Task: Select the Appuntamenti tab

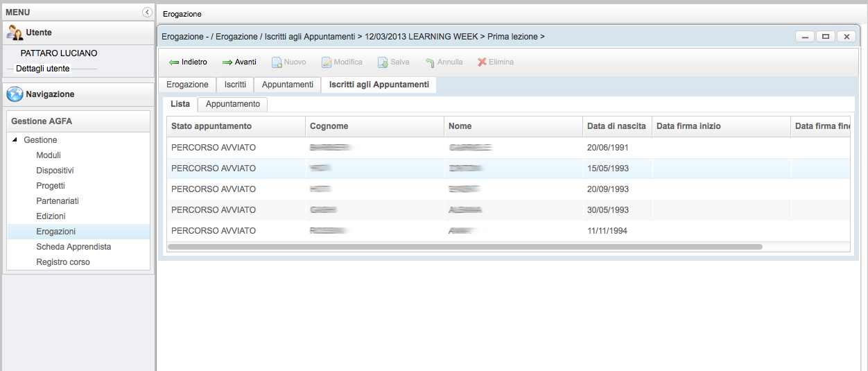Action: tap(287, 85)
